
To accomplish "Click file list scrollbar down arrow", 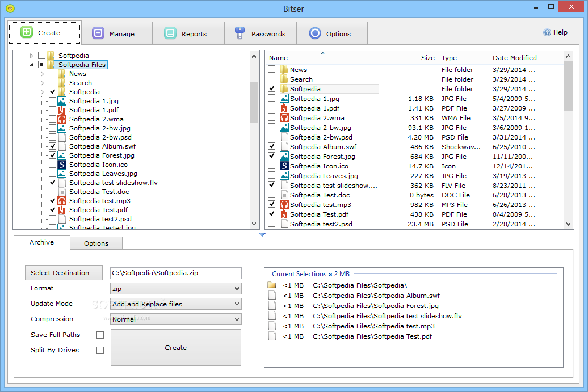I will [569, 224].
